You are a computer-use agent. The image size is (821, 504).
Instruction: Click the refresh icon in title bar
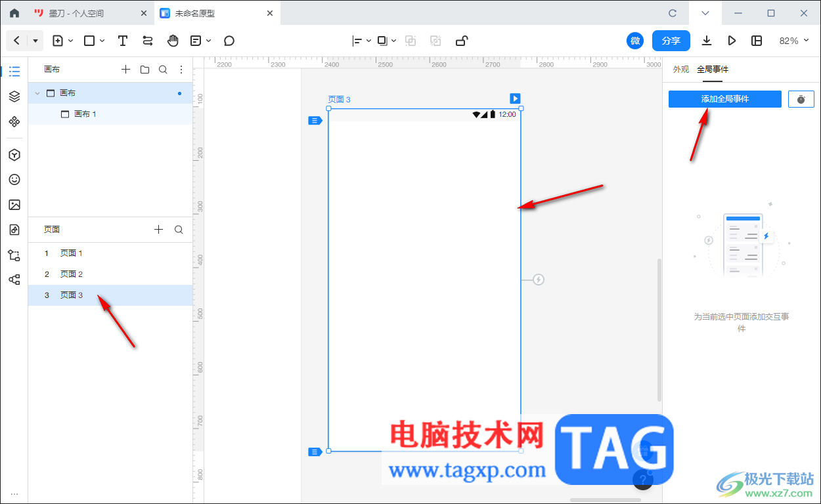click(673, 13)
